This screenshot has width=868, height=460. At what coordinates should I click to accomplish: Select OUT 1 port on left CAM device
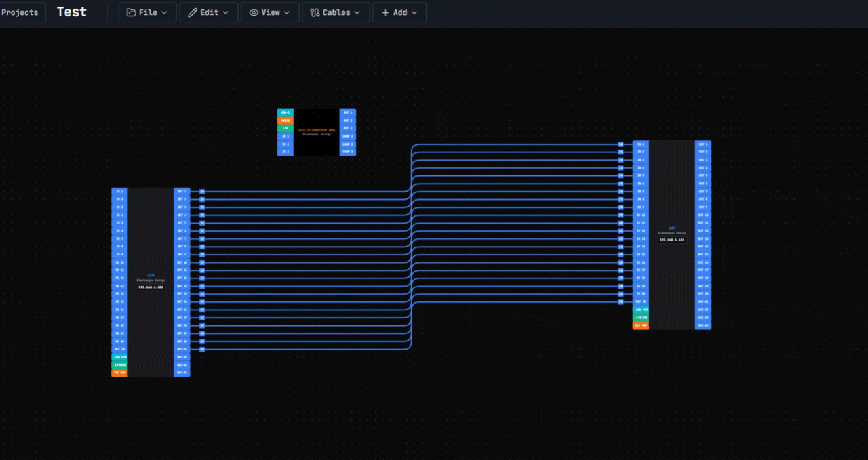click(x=182, y=192)
